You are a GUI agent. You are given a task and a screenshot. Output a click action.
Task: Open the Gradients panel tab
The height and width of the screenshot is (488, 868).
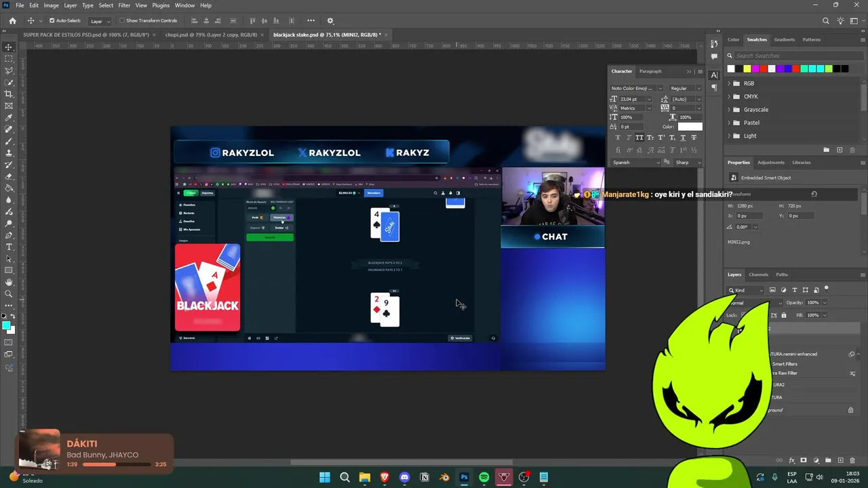click(785, 39)
